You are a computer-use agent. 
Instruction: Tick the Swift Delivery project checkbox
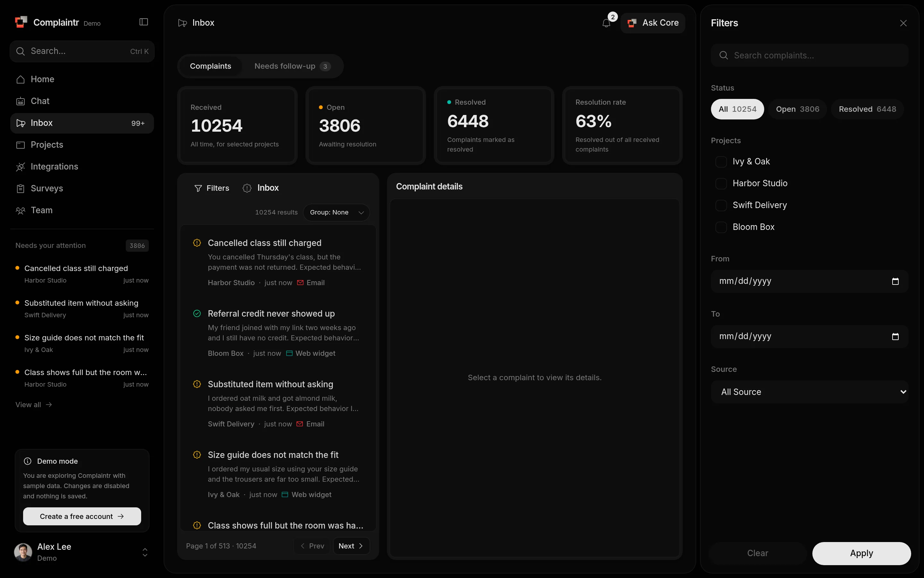click(x=721, y=205)
